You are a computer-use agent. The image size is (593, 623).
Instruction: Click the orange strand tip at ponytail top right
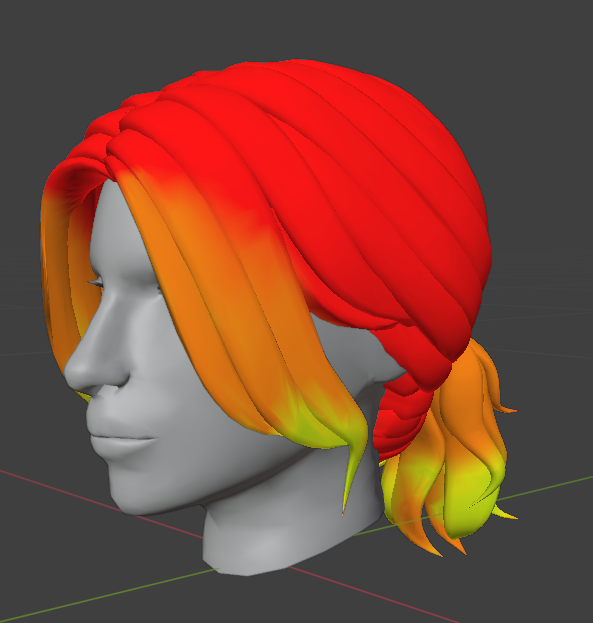coord(507,408)
